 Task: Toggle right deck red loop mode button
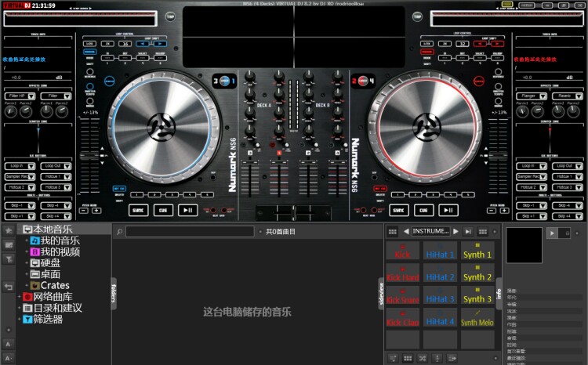(426, 52)
